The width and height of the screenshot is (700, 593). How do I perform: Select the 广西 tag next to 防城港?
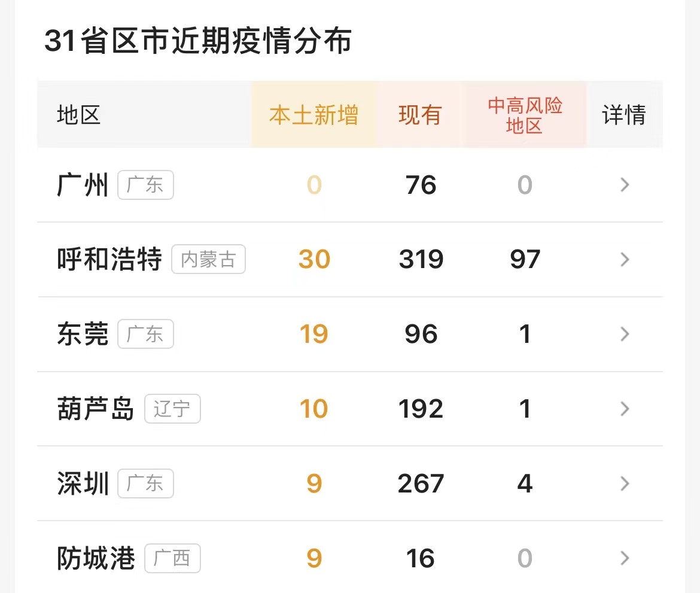[x=172, y=558]
